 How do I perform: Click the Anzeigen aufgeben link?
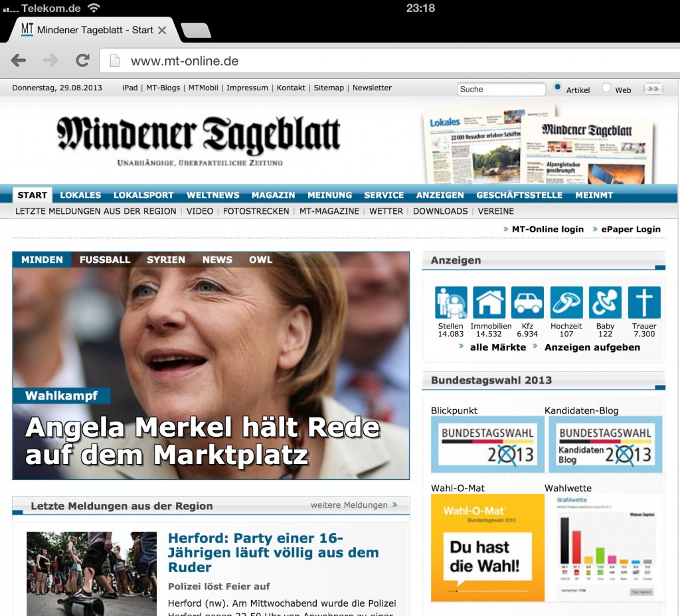point(592,347)
